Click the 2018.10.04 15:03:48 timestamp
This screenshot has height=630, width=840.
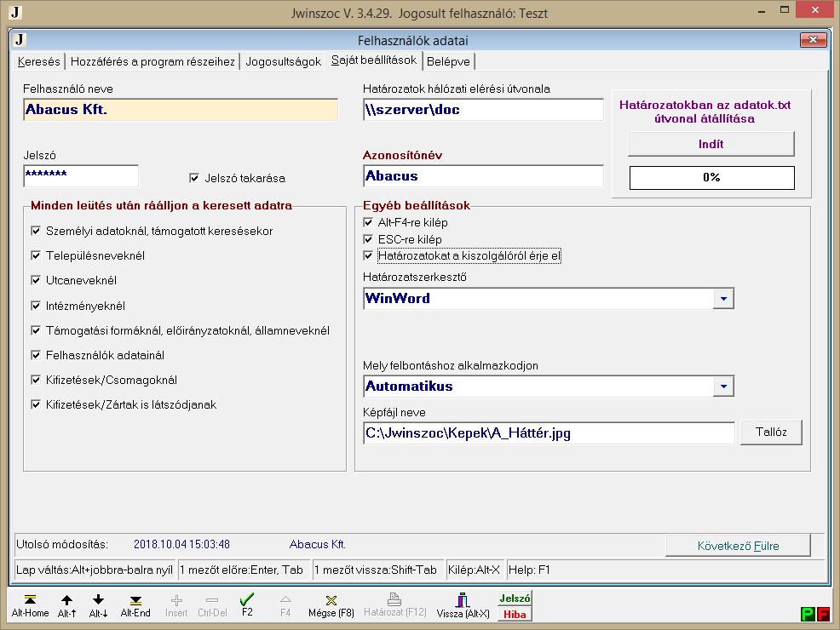tap(181, 544)
